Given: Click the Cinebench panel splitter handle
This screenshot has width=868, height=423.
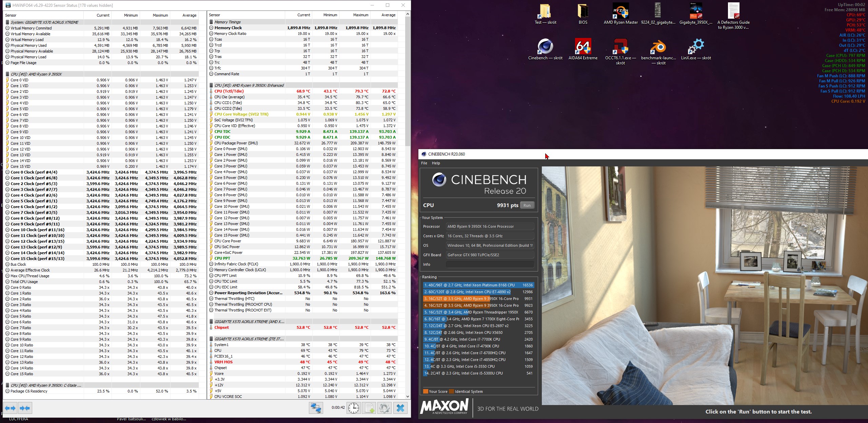Looking at the screenshot, I should 540,292.
